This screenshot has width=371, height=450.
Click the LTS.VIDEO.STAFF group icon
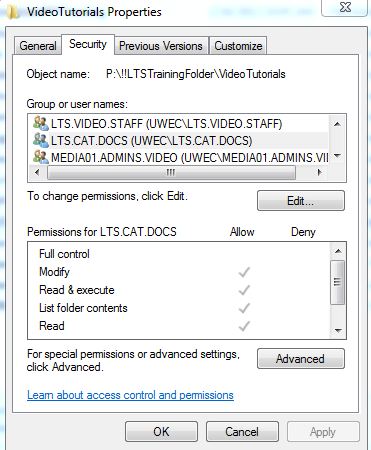coord(41,123)
